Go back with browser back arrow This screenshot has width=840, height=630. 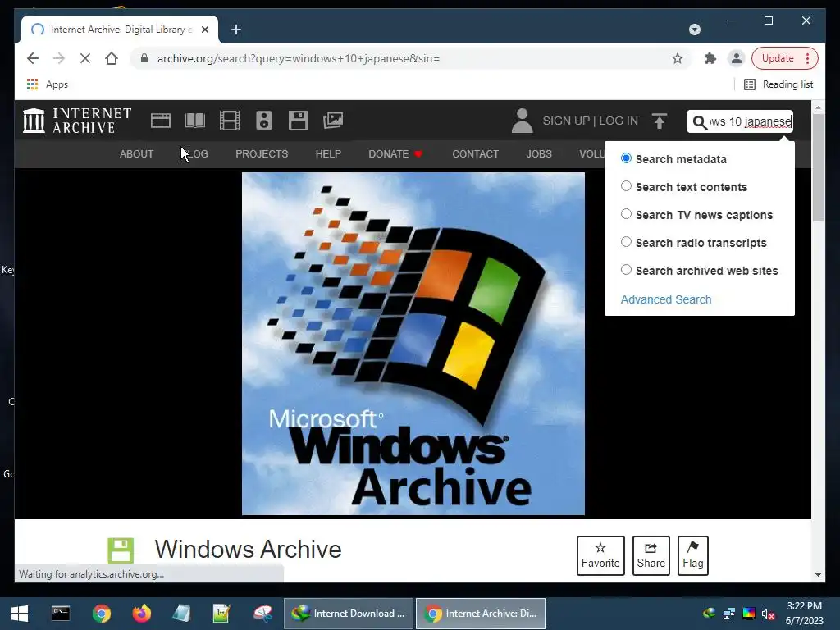coord(33,58)
